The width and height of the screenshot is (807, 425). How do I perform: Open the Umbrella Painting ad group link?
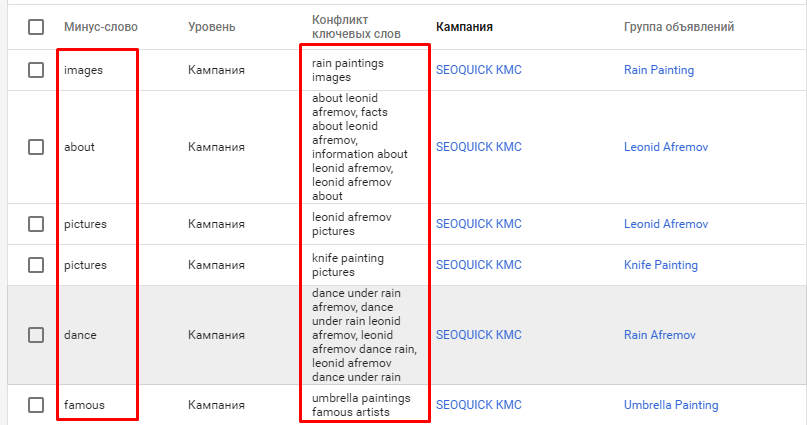point(671,405)
